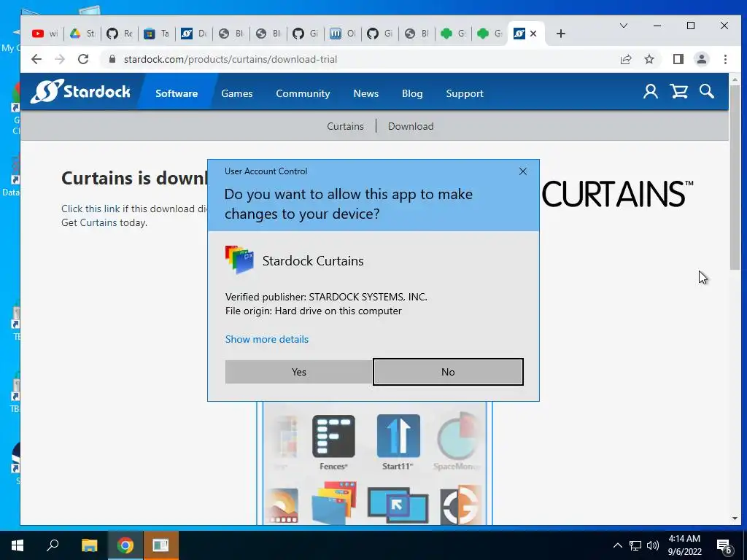Screen dimensions: 747x560
Task: Select the Curtains sub-navigation link
Action: 345,126
